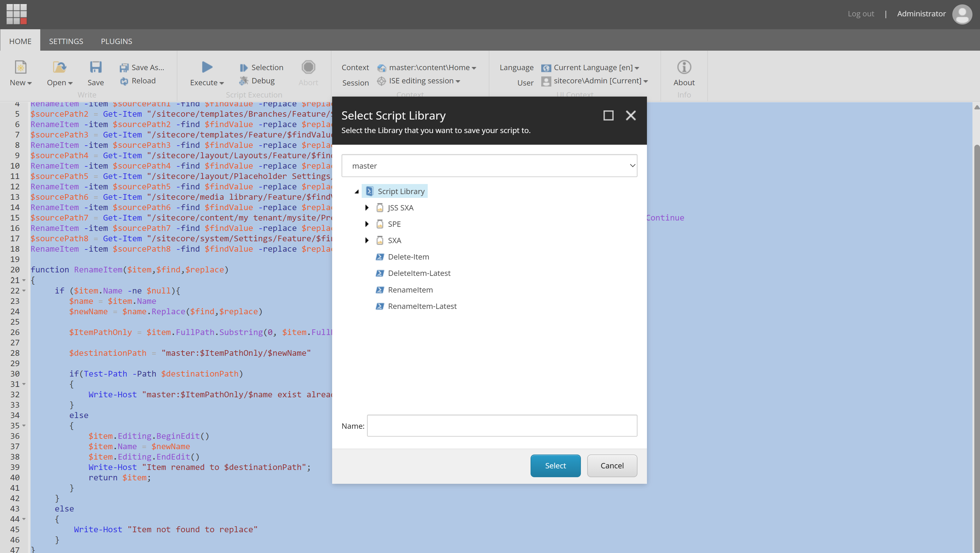The height and width of the screenshot is (553, 980).
Task: Switch to the SETTINGS tab
Action: point(66,41)
